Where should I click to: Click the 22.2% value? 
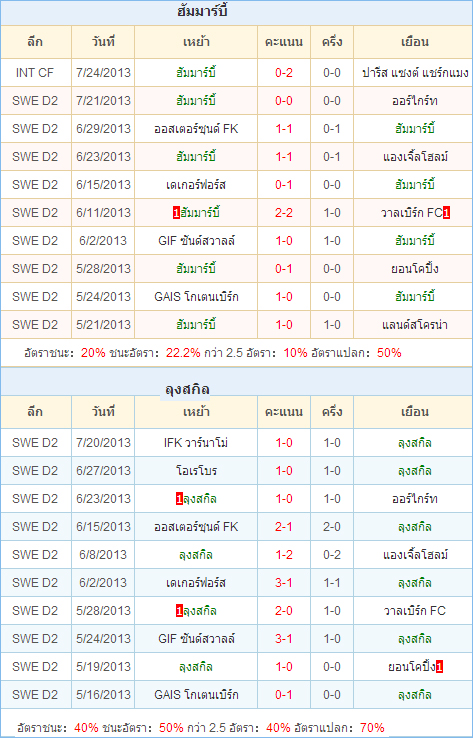(183, 353)
